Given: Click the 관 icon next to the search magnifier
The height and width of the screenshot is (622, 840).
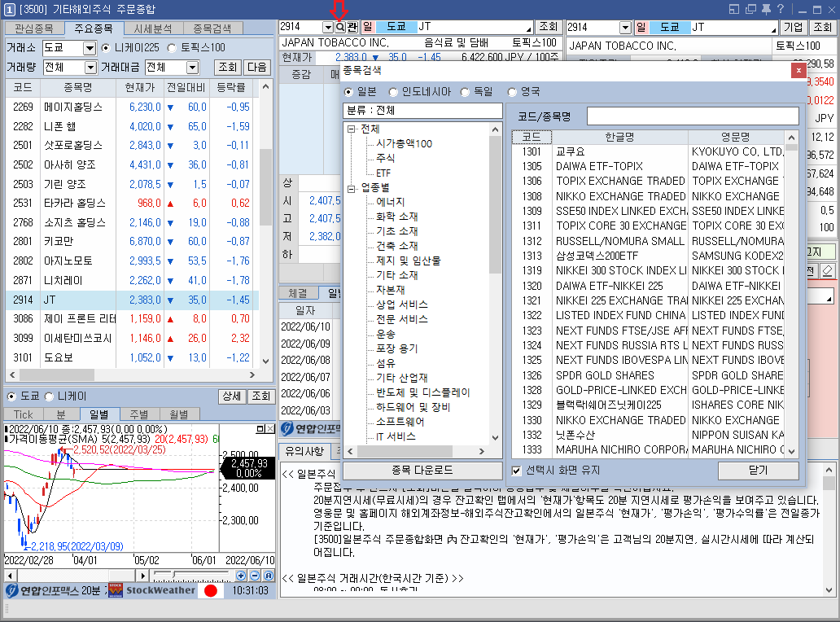Looking at the screenshot, I should click(x=352, y=27).
